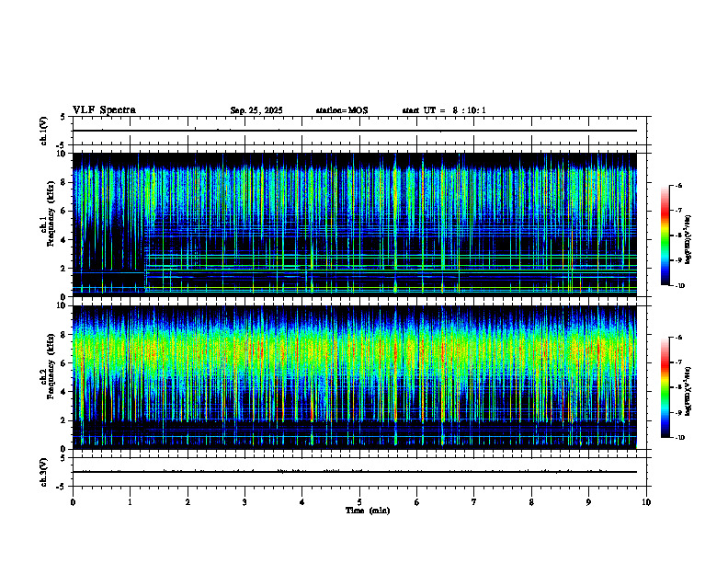Viewport: 728px width, 563px height.
Task: Click time axis tick label "7"
Action: pos(474,502)
